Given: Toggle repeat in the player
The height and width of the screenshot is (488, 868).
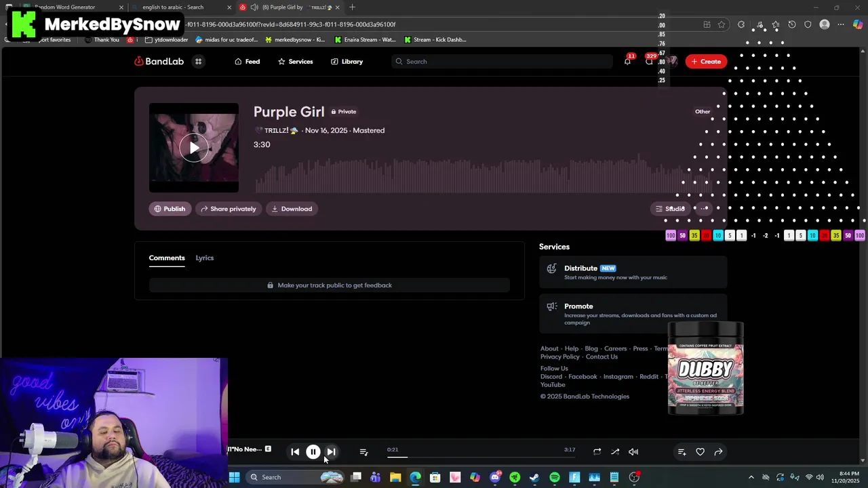Looking at the screenshot, I should click(597, 452).
